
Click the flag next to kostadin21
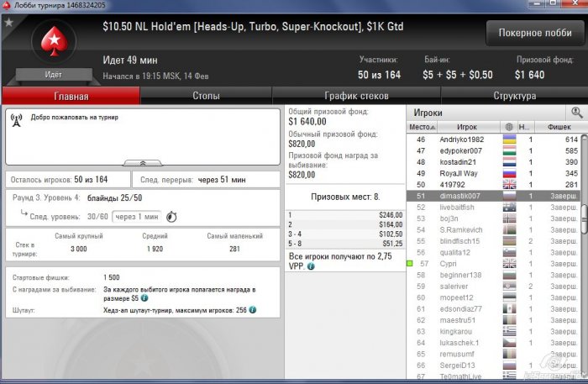point(509,161)
